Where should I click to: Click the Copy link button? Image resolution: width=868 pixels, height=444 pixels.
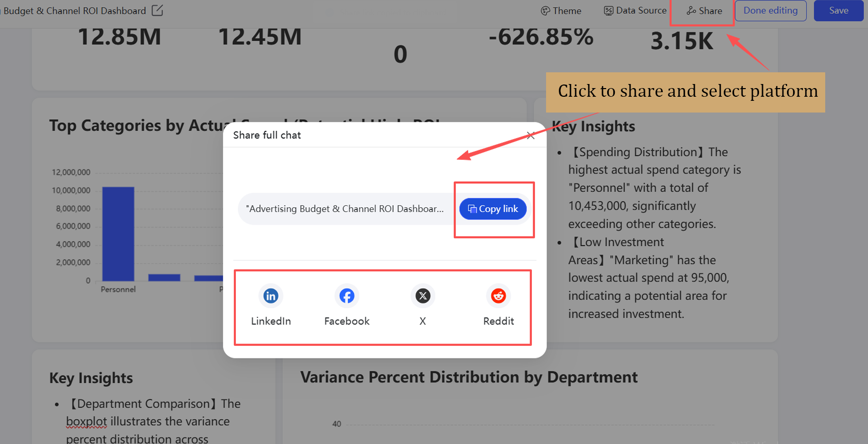(x=493, y=209)
